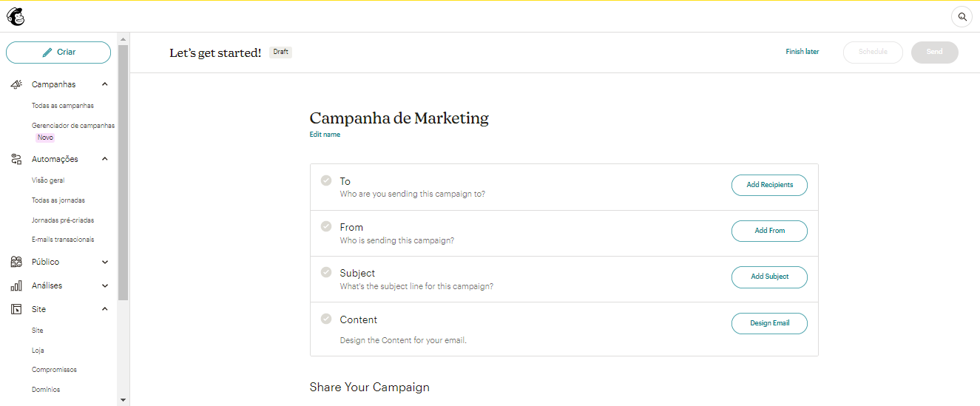Click the Site layout icon

(16, 309)
